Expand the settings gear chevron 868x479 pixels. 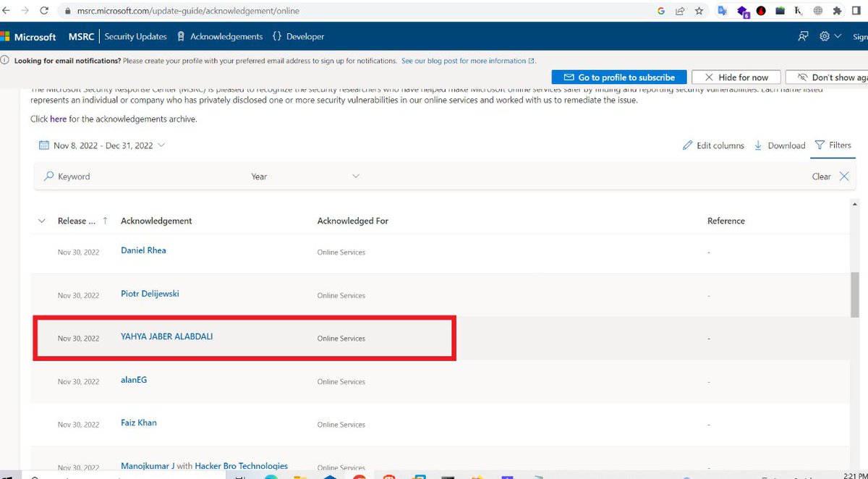pyautogui.click(x=838, y=36)
